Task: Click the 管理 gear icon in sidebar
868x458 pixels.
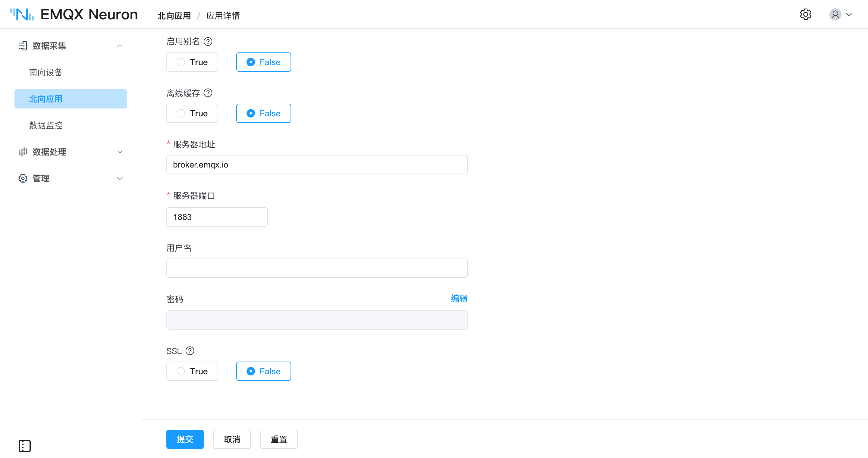Action: click(23, 178)
